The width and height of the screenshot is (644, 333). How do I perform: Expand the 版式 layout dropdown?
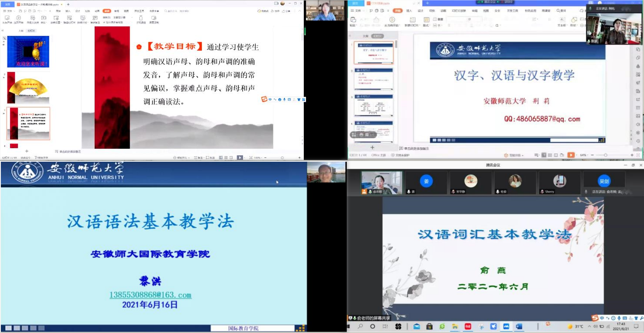click(x=426, y=26)
